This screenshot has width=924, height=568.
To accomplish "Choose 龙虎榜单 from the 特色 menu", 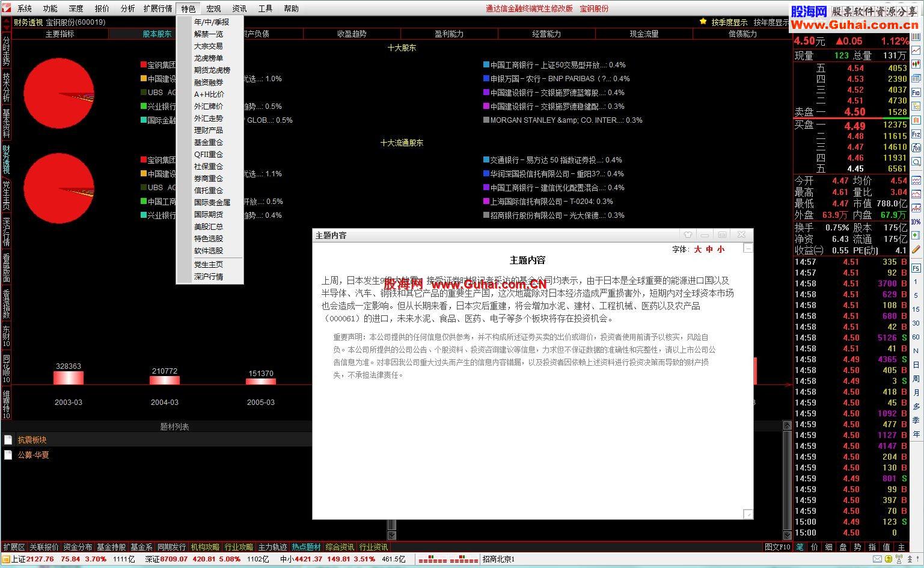I will click(209, 58).
